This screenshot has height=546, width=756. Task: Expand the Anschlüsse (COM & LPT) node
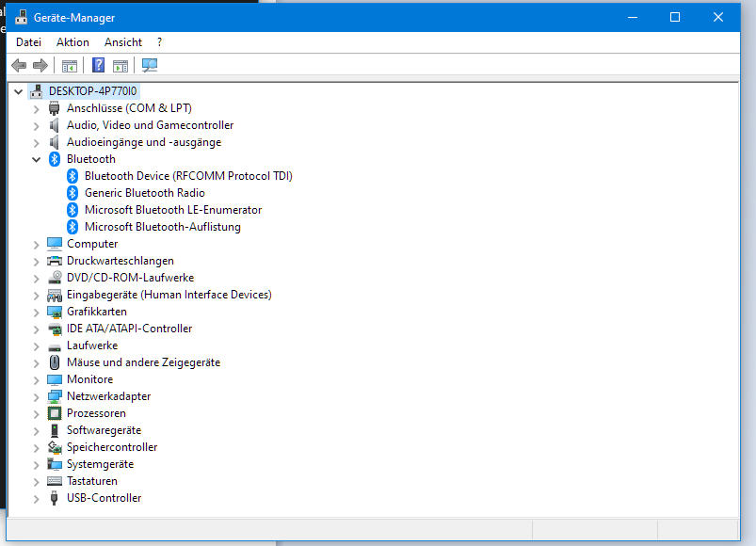(36, 109)
